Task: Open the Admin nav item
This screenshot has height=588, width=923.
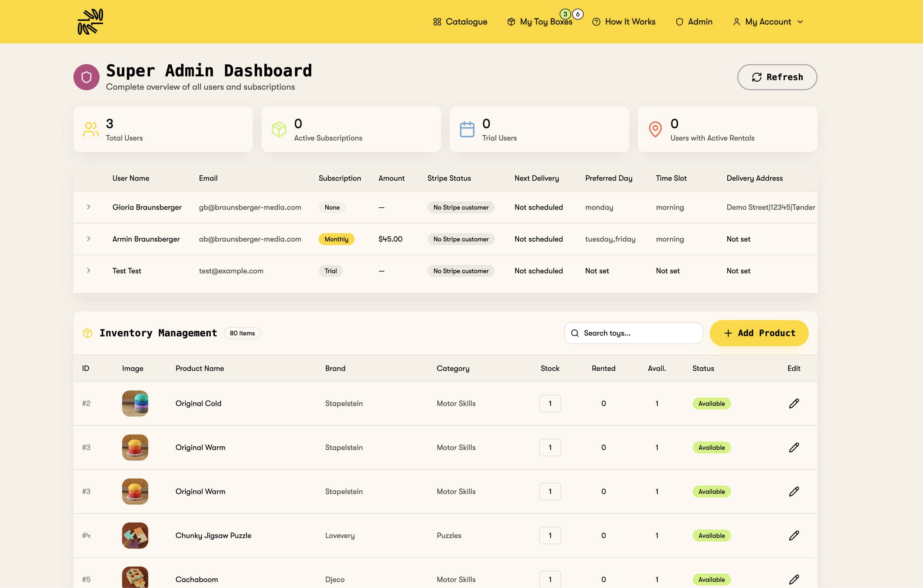Action: pos(694,22)
